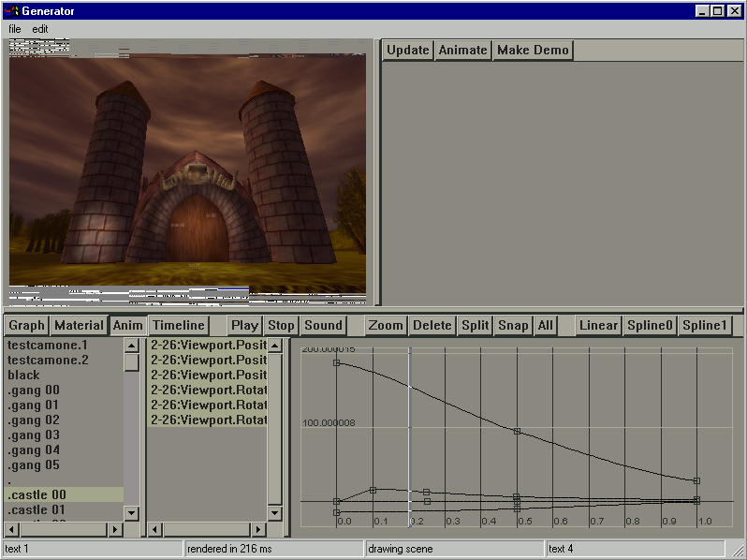Stop the animation playback
The image size is (747, 560).
click(x=281, y=326)
